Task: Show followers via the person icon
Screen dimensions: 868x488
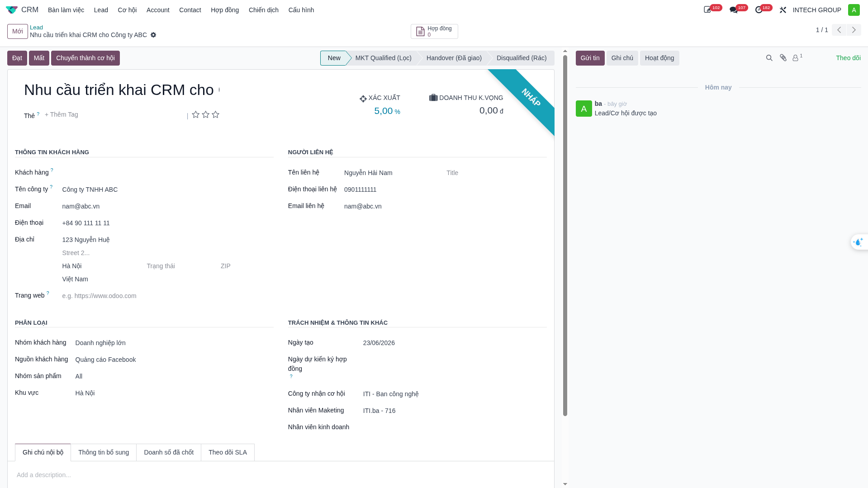Action: (797, 57)
